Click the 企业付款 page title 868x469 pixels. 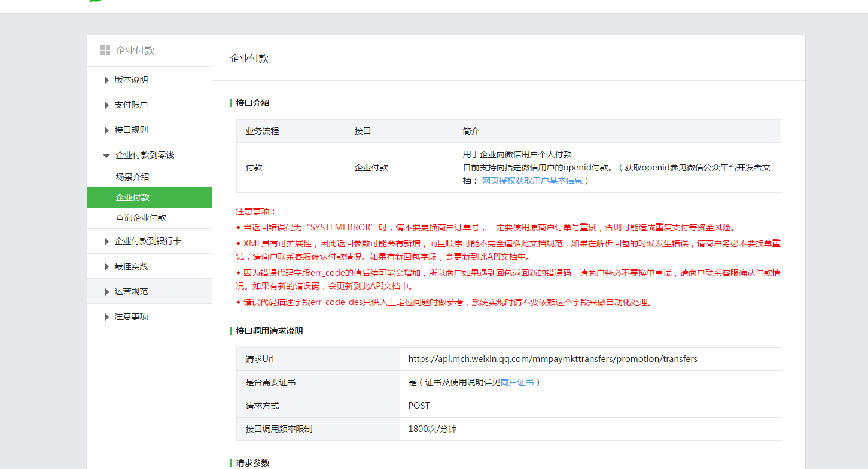249,58
